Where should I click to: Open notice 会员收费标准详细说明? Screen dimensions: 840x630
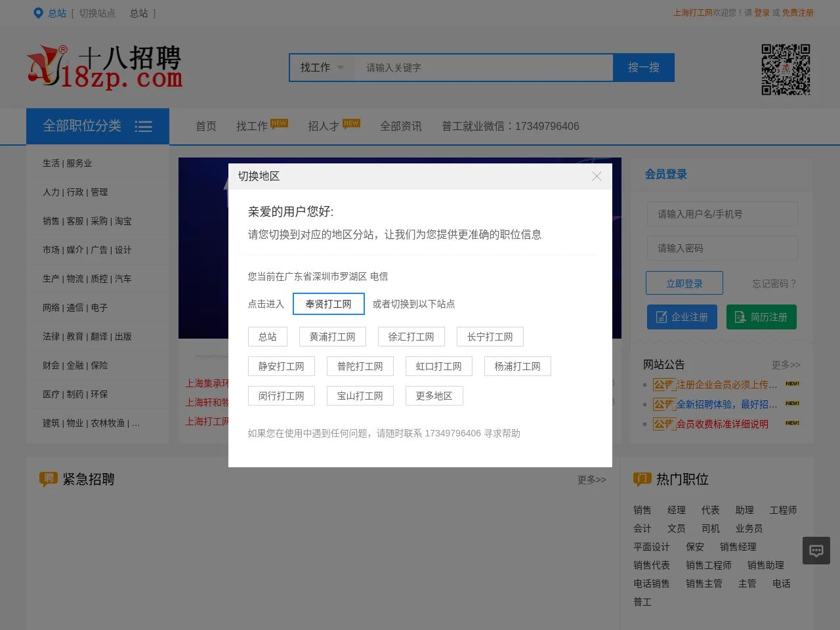pyautogui.click(x=723, y=424)
